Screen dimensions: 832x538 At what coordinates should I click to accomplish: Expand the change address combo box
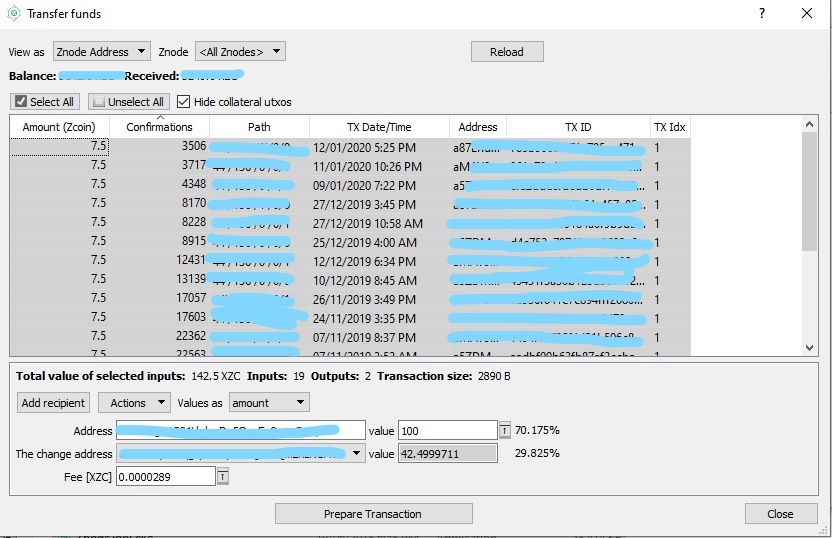(358, 454)
